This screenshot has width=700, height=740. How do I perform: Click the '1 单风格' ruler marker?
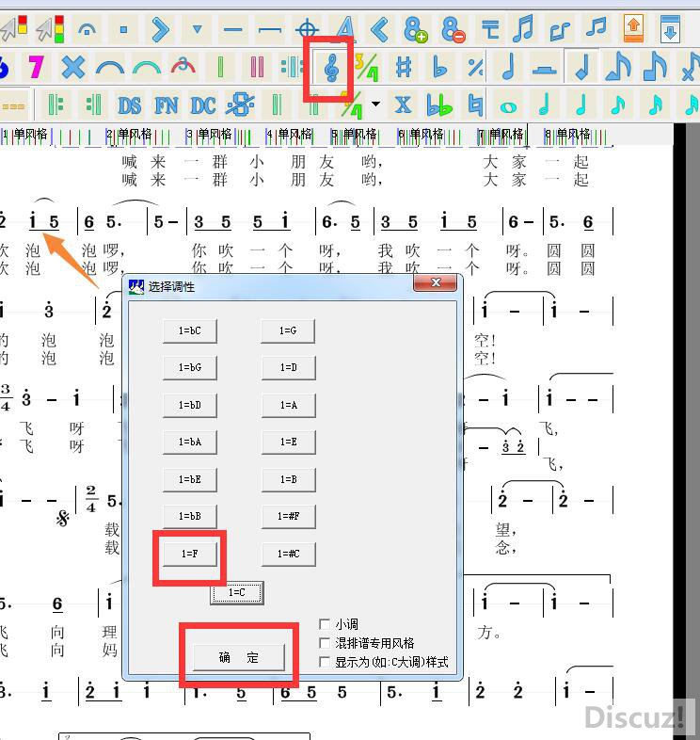[26, 134]
